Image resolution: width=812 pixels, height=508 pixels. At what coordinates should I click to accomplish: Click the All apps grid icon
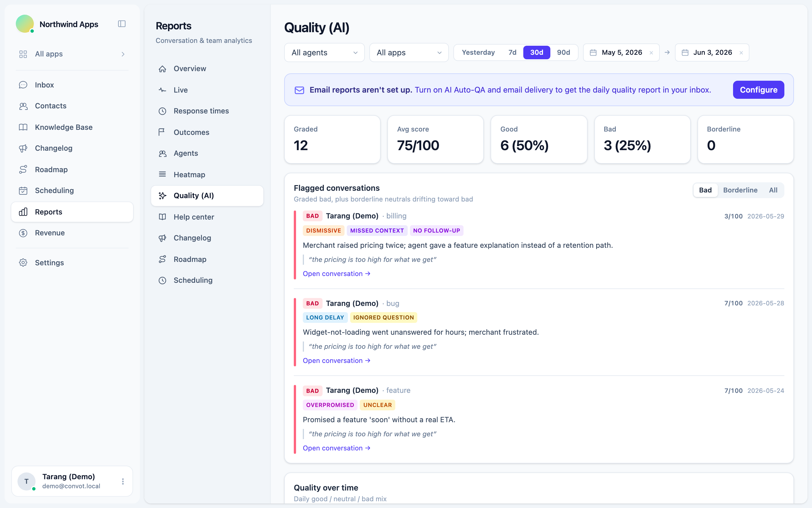[x=23, y=54]
